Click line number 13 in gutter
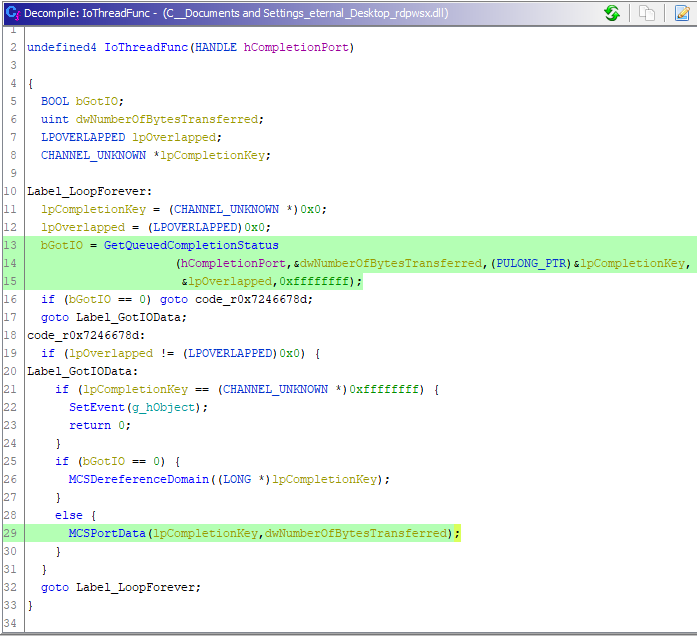 [x=10, y=245]
